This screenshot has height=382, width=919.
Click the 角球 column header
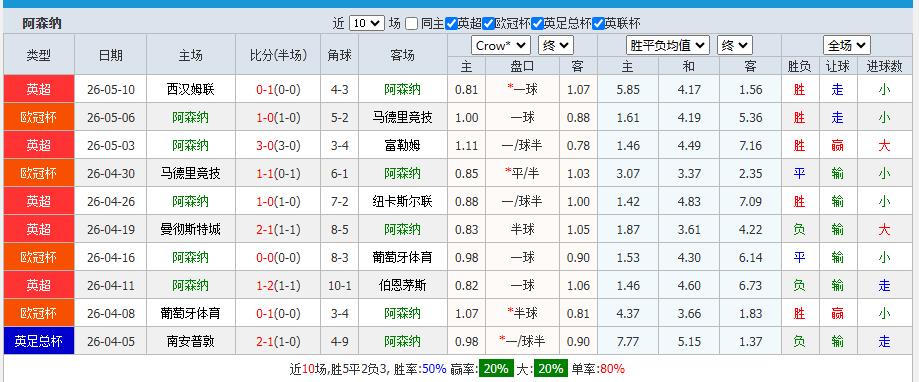[340, 56]
